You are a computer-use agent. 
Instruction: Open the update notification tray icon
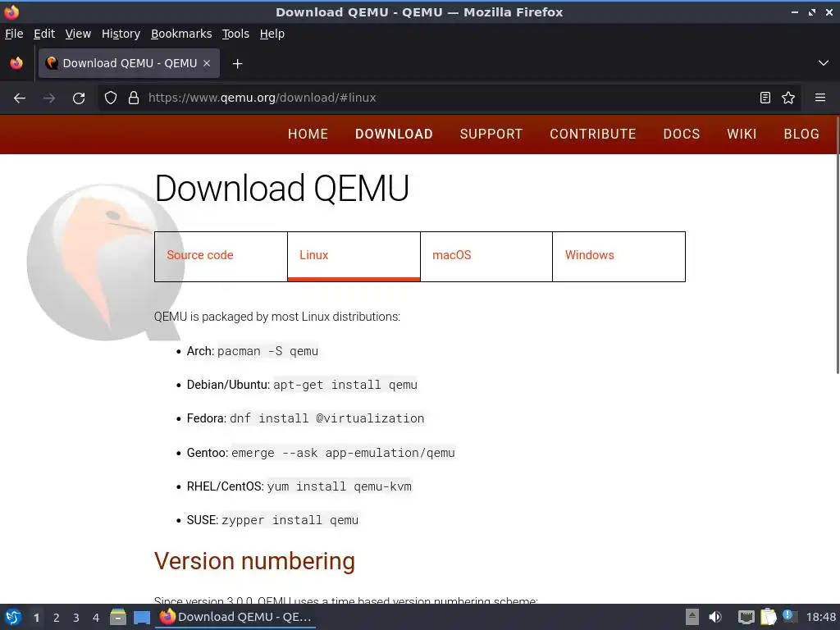click(x=790, y=616)
